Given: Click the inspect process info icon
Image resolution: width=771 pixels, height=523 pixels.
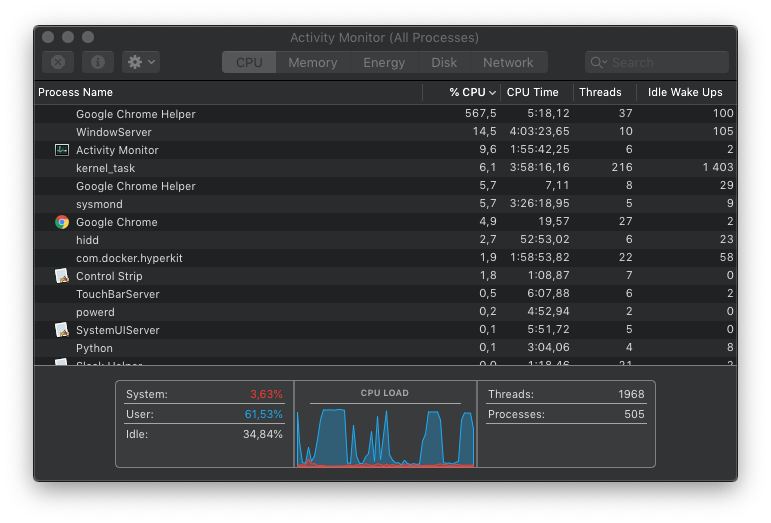Looking at the screenshot, I should pos(98,62).
